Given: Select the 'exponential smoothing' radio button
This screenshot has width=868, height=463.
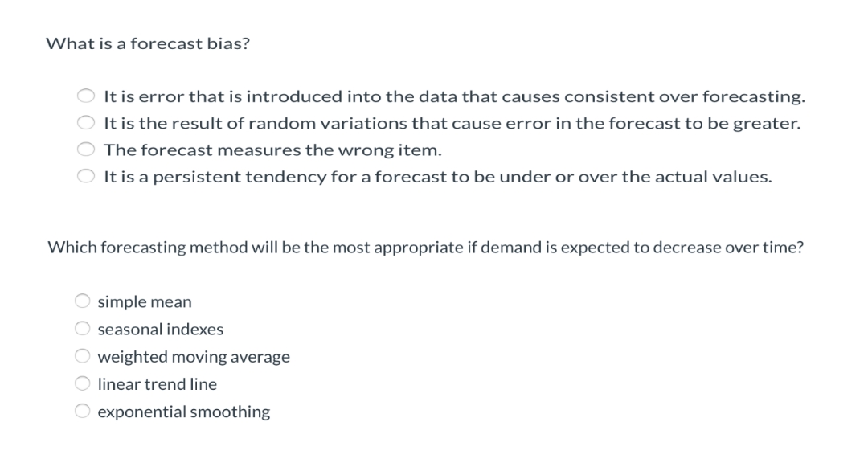Looking at the screenshot, I should [82, 411].
